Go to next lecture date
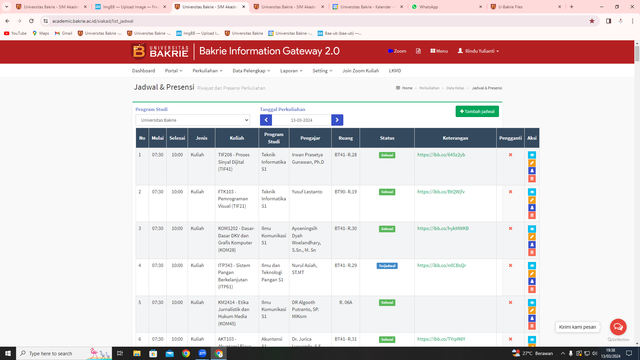Viewport: 640px width, 360px height. point(337,120)
